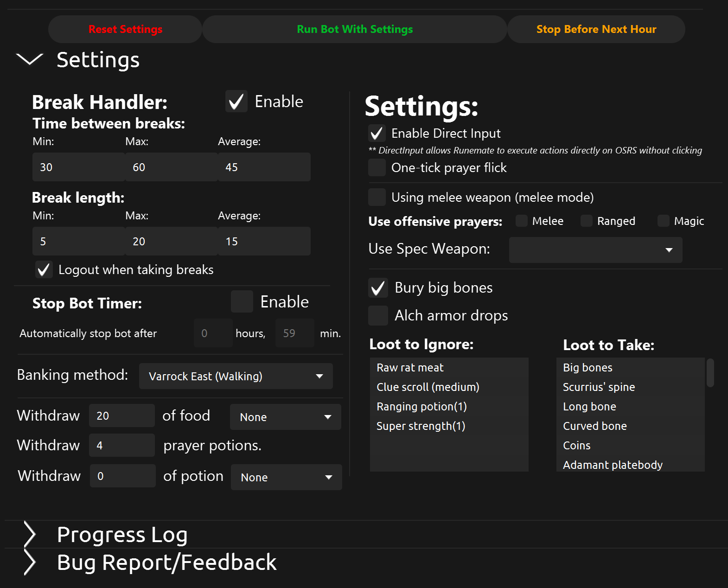Click the Loot to Take scrollbar

[710, 373]
